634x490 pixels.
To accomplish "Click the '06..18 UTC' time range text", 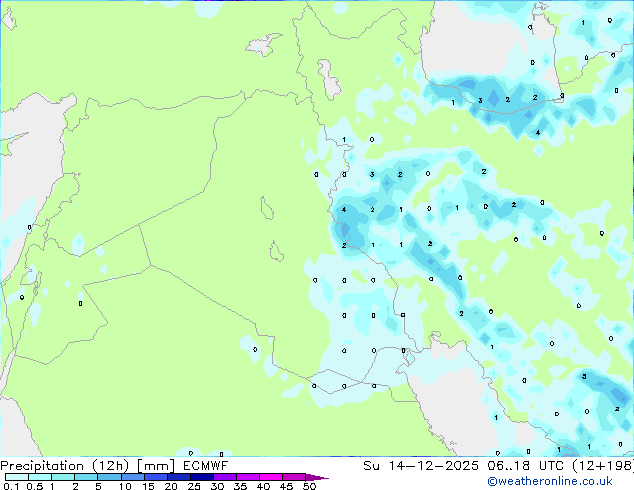I will [526, 465].
